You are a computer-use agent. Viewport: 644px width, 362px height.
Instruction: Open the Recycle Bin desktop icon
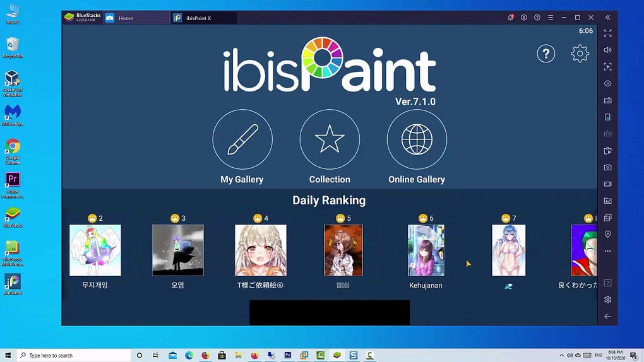pyautogui.click(x=13, y=47)
